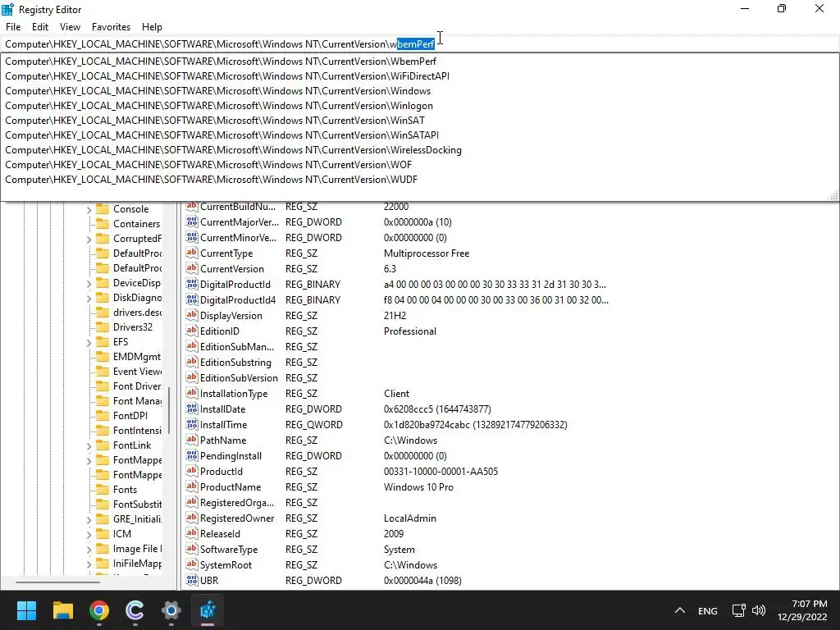
Task: Select the Containers folder icon
Action: [103, 224]
